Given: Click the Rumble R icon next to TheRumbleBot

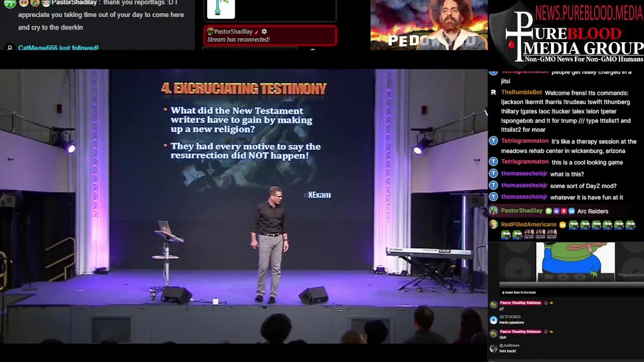Looking at the screenshot, I should [x=494, y=93].
